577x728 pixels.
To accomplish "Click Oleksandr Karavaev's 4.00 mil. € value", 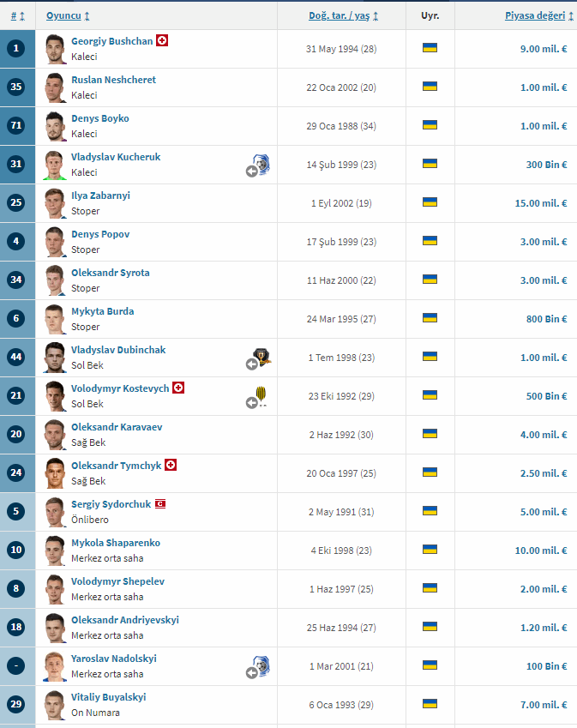I will pyautogui.click(x=544, y=435).
